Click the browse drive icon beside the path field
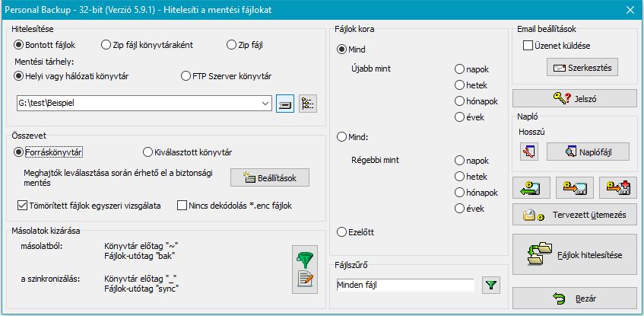The height and width of the screenshot is (316, 644). (285, 104)
